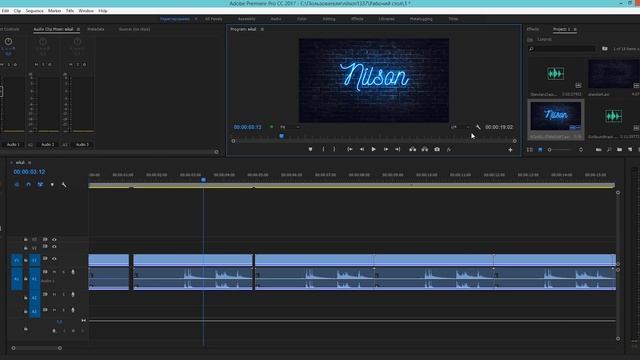Screen dimensions: 640x360
Task: Add marker in timeline toolbar
Action: point(52,185)
